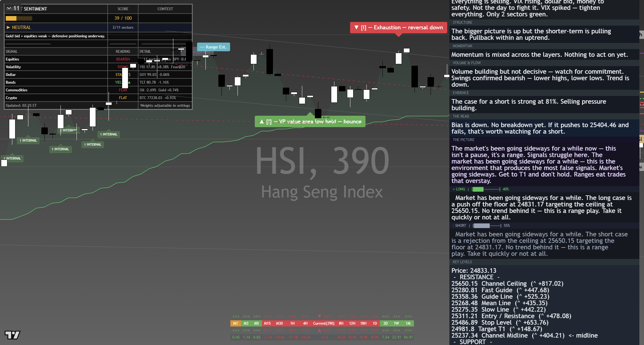Select the M3 timeframe cell
This screenshot has height=345, width=644.
(246, 323)
